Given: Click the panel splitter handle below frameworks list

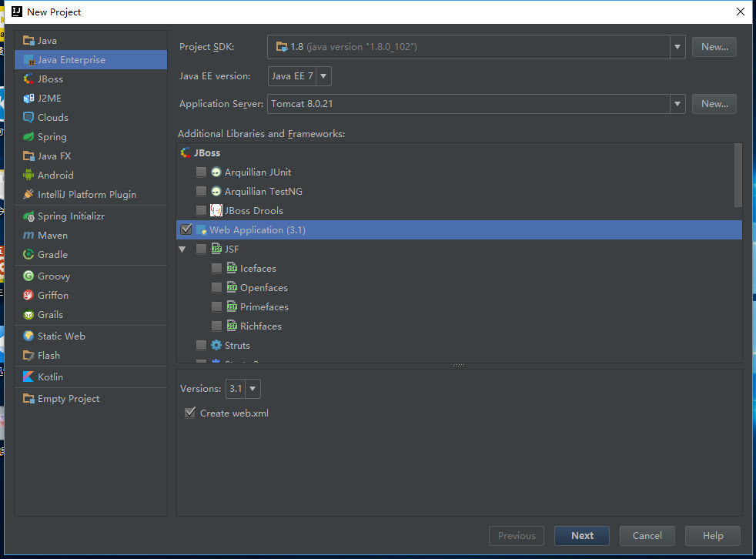Looking at the screenshot, I should [459, 366].
